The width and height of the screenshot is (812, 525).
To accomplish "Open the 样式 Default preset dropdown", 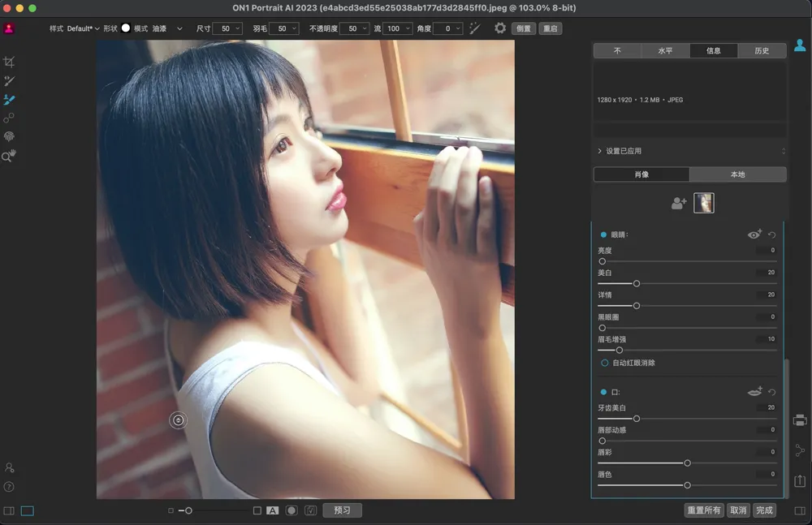I will [x=83, y=28].
